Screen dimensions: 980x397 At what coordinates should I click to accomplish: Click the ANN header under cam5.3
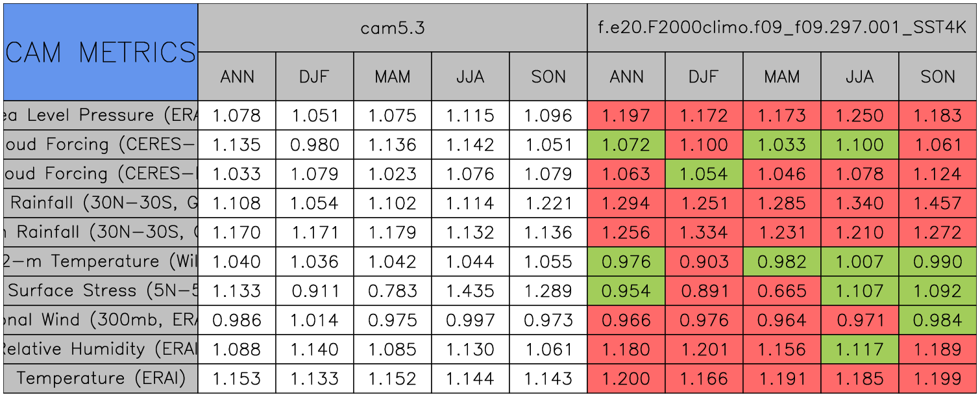(x=237, y=77)
